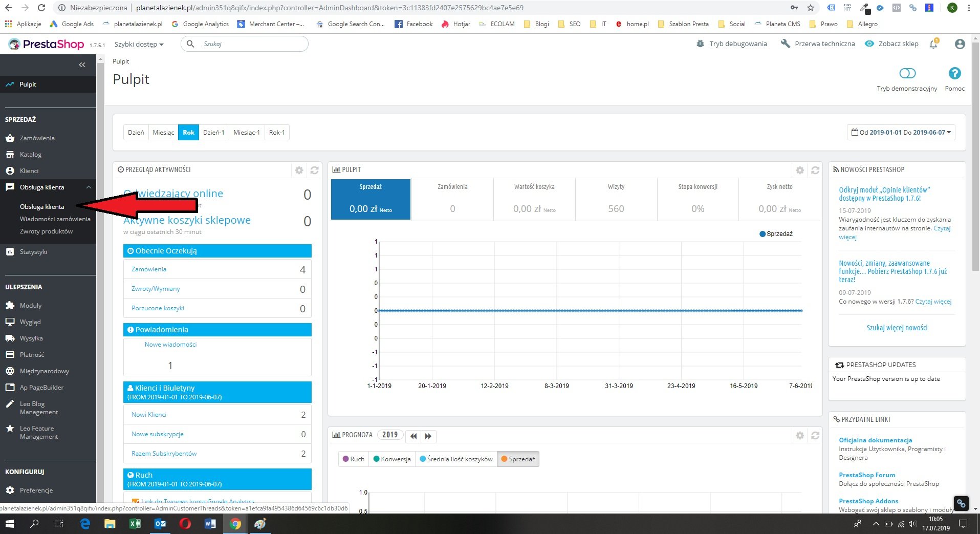Click the Pomoc help question icon
Screen dimensions: 980x534
954,73
